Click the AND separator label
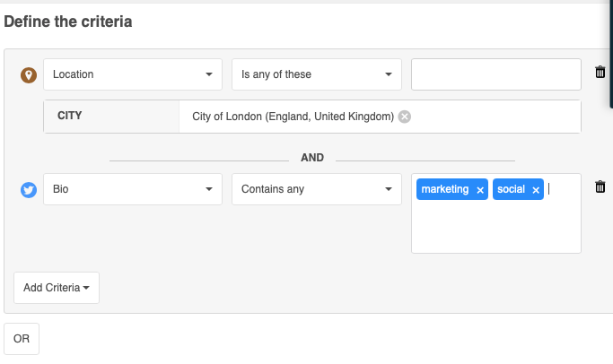This screenshot has height=364, width=613. point(312,158)
